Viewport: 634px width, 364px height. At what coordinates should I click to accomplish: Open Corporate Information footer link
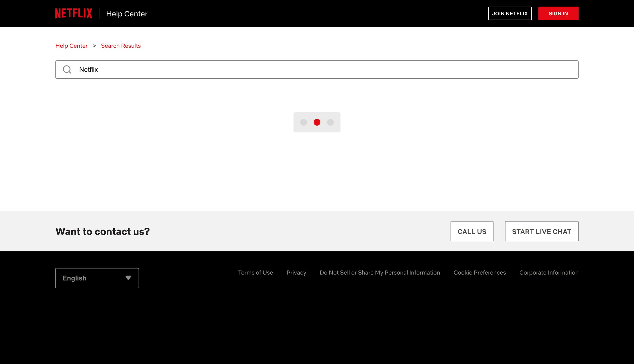click(549, 273)
